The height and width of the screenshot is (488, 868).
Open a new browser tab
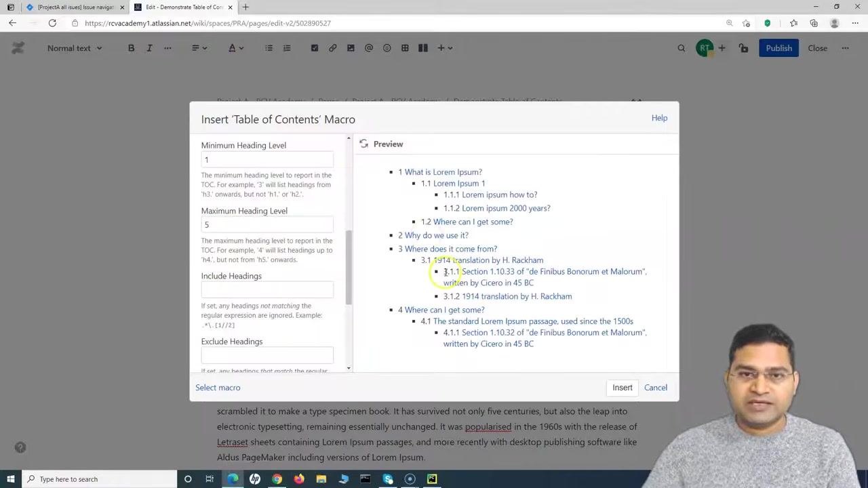pyautogui.click(x=245, y=7)
